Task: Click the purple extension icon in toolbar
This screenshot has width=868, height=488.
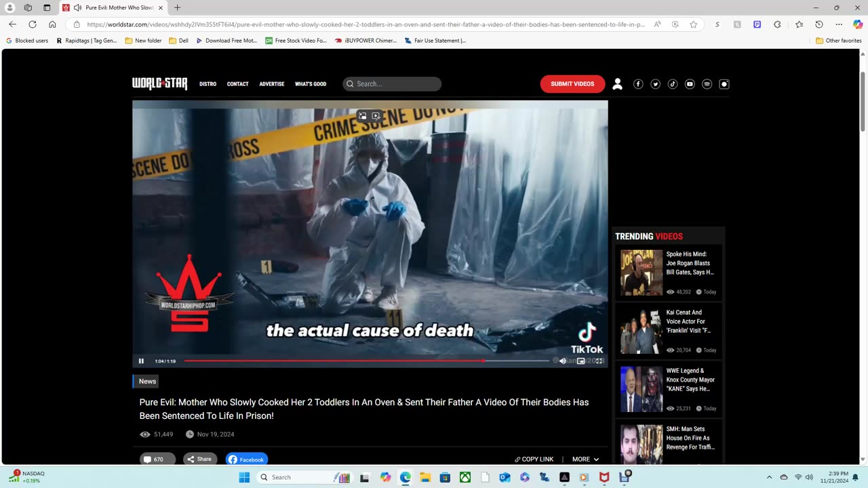Action: [x=757, y=24]
